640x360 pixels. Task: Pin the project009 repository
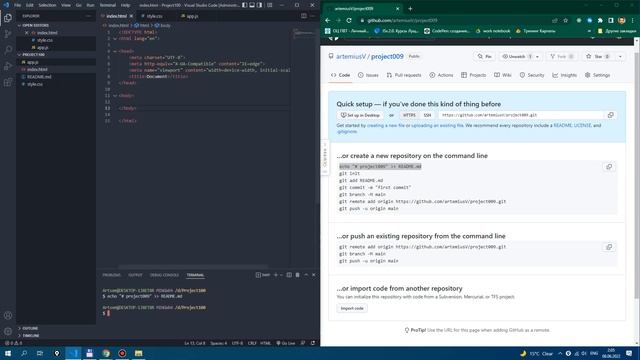click(x=484, y=56)
